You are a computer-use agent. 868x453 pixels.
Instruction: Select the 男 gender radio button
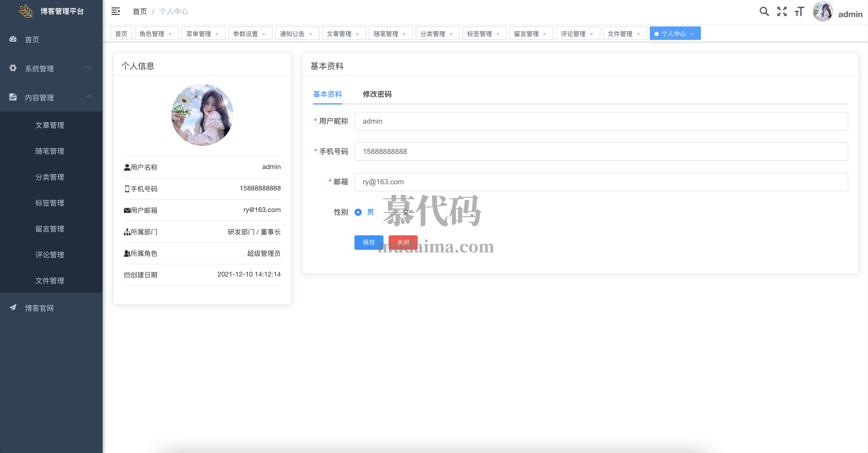(358, 212)
